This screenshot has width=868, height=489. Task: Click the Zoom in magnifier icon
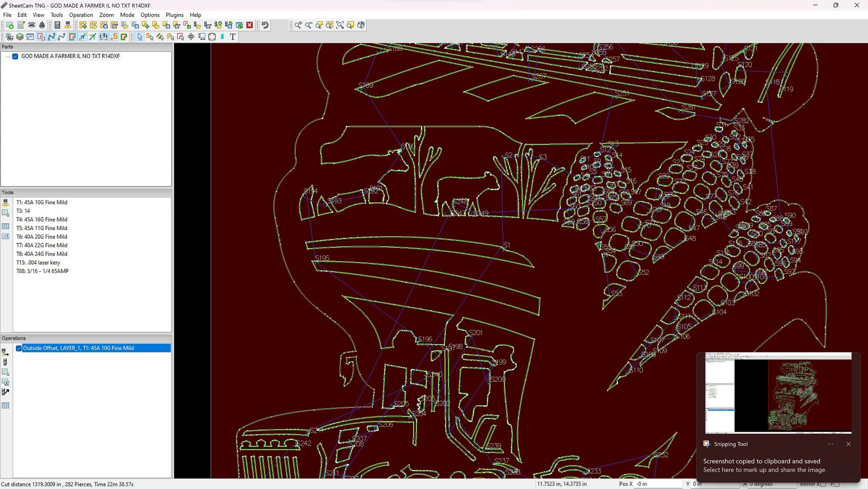[x=298, y=25]
